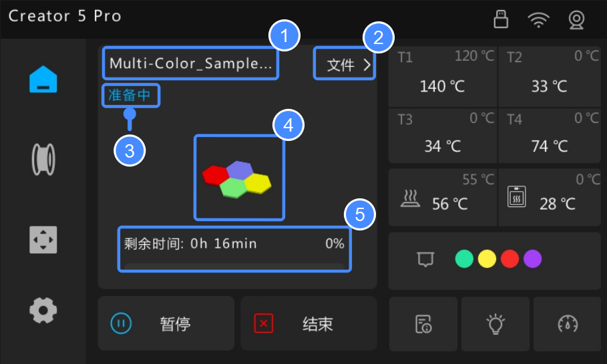Select the purple filament color
This screenshot has height=364, width=607.
point(533,258)
